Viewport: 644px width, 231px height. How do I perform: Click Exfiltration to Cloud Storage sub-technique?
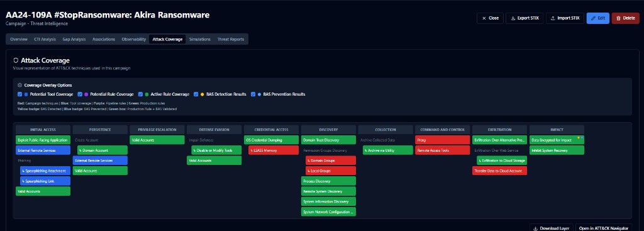point(502,161)
